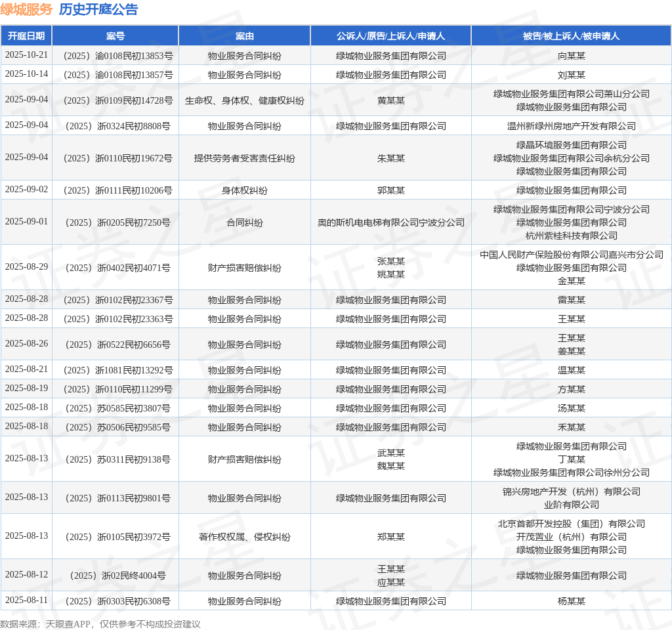
Task: Click case number 苏0585民初3807号
Action: (118, 408)
